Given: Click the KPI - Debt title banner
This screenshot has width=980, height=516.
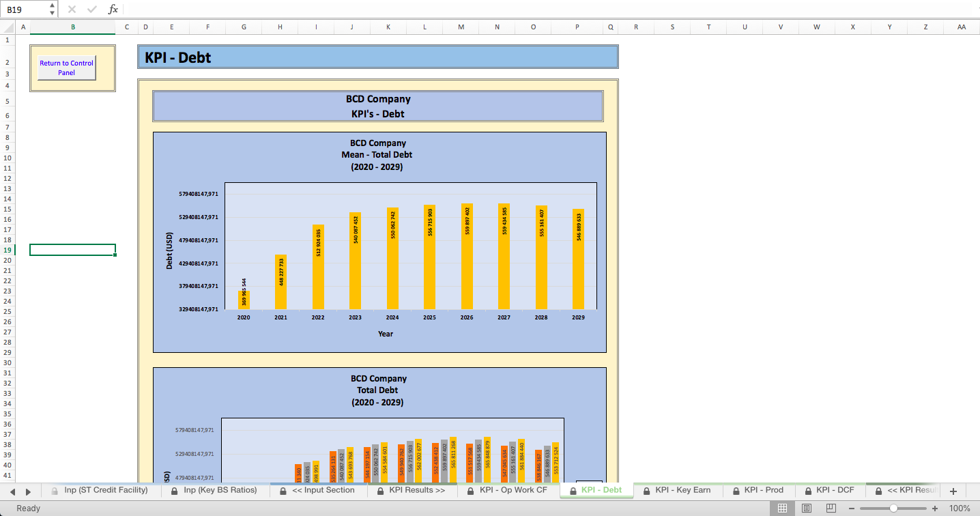Looking at the screenshot, I should (378, 57).
